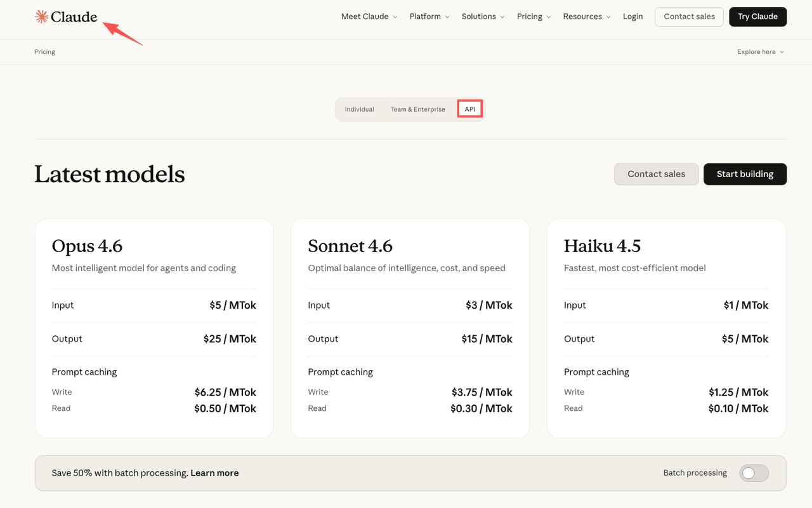The width and height of the screenshot is (812, 508).
Task: Open the Platform dropdown
Action: point(425,17)
